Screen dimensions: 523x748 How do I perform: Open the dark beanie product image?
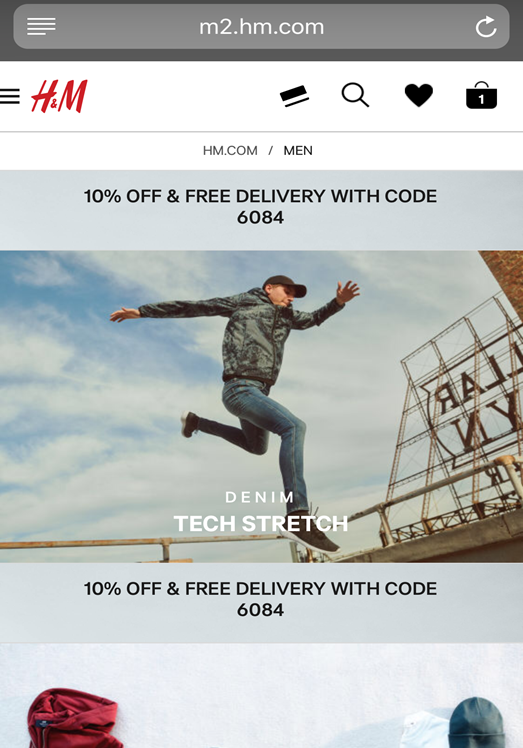(x=477, y=723)
